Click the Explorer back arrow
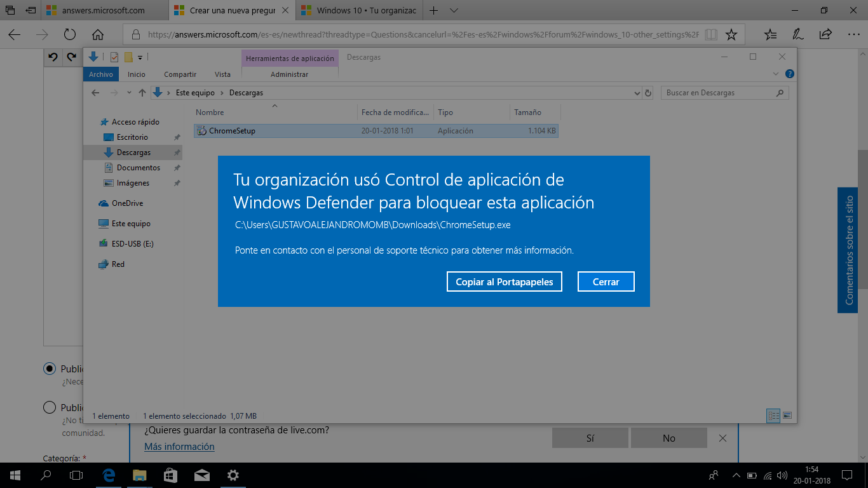This screenshot has width=868, height=488. point(95,93)
